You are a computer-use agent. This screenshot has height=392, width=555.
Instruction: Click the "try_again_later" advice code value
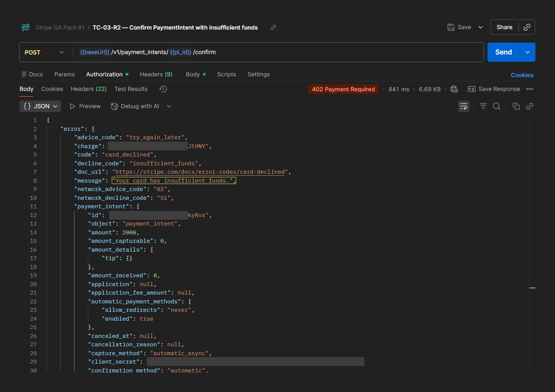pos(155,137)
